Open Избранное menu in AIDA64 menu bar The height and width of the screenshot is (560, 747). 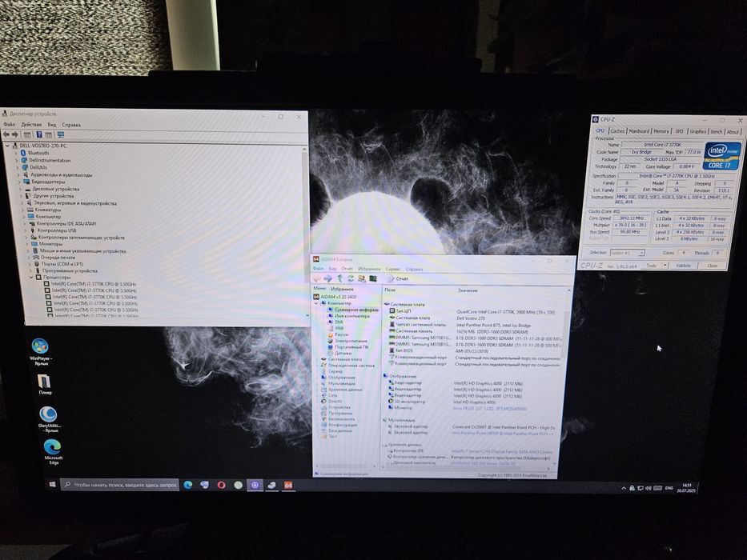point(369,269)
